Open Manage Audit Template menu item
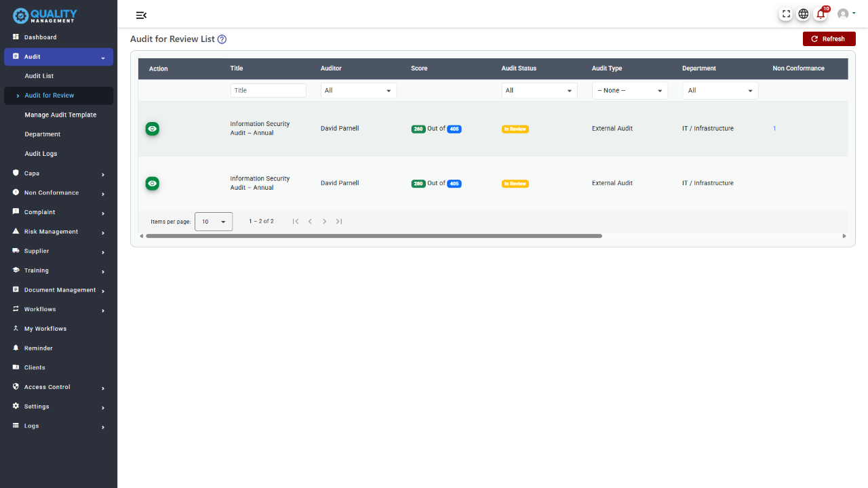Viewport: 868px width, 488px height. (60, 115)
